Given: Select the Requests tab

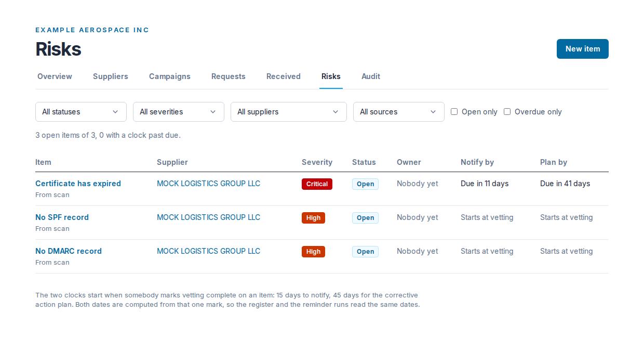Looking at the screenshot, I should coord(229,76).
